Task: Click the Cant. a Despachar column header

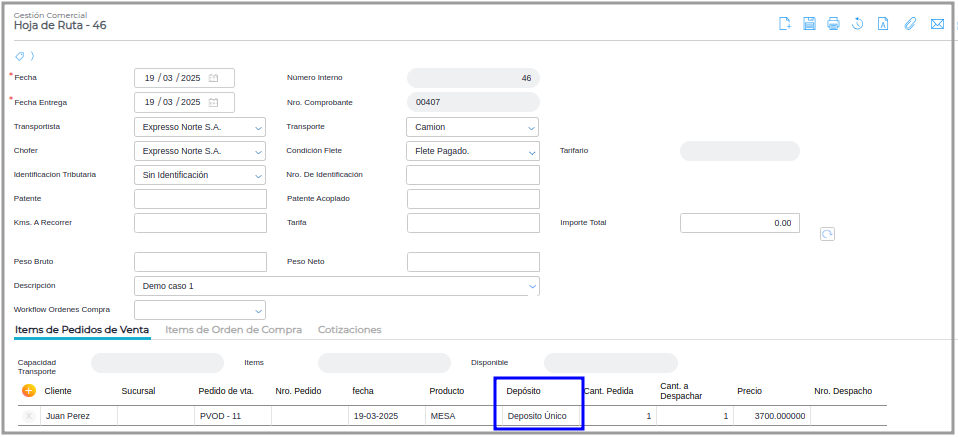Action: 681,391
